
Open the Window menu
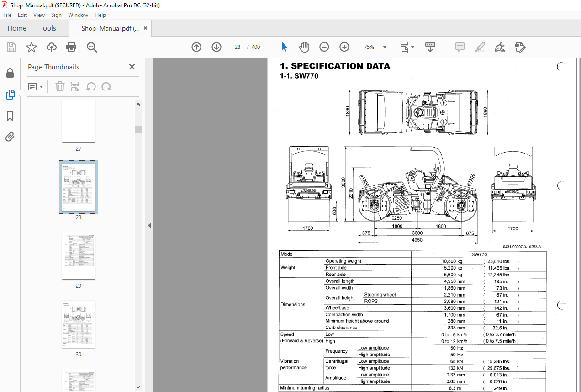(78, 15)
